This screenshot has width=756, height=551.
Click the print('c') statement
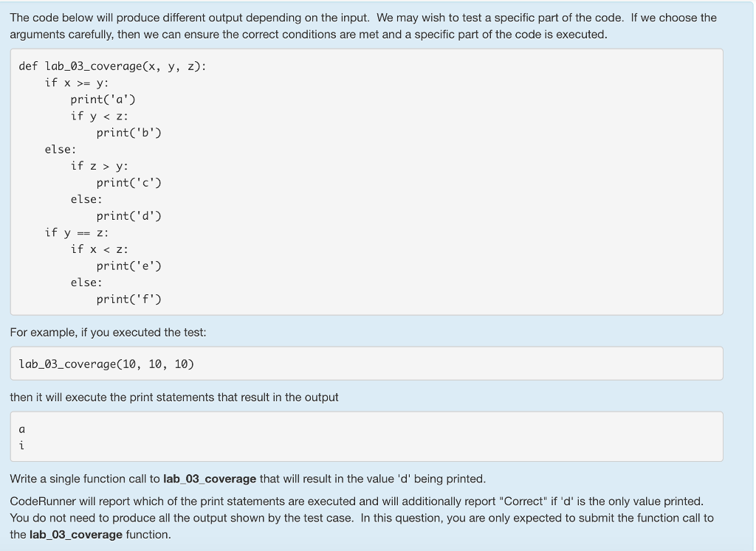tap(128, 182)
